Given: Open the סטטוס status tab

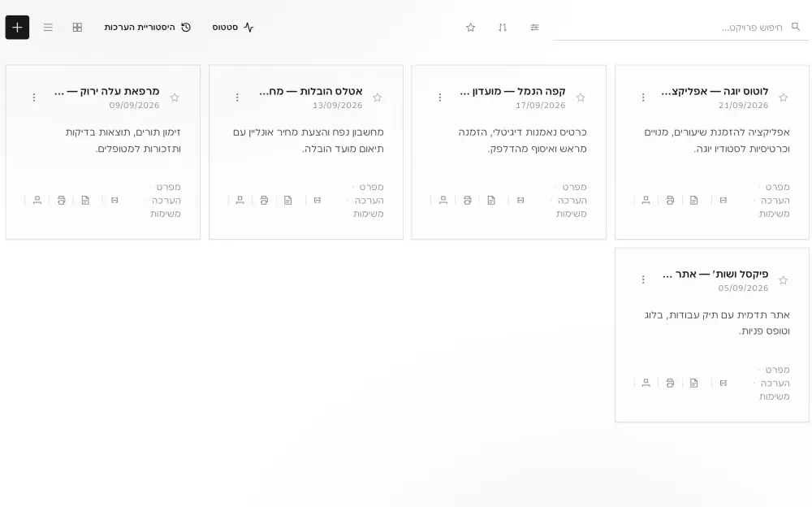Looking at the screenshot, I should (233, 28).
